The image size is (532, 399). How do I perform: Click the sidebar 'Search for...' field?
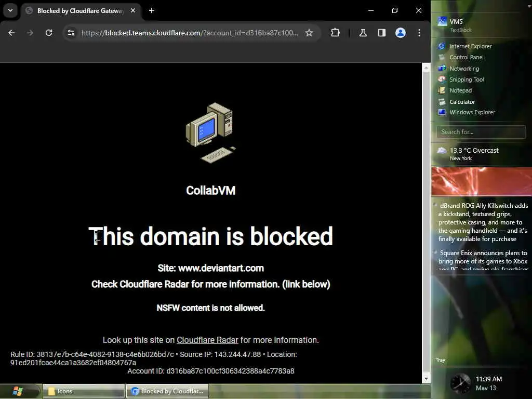[x=481, y=131]
